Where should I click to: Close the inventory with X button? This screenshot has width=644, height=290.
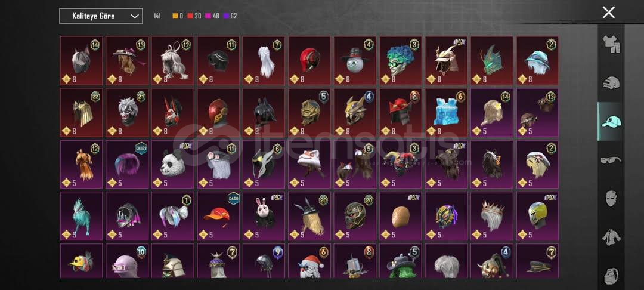[x=609, y=13]
